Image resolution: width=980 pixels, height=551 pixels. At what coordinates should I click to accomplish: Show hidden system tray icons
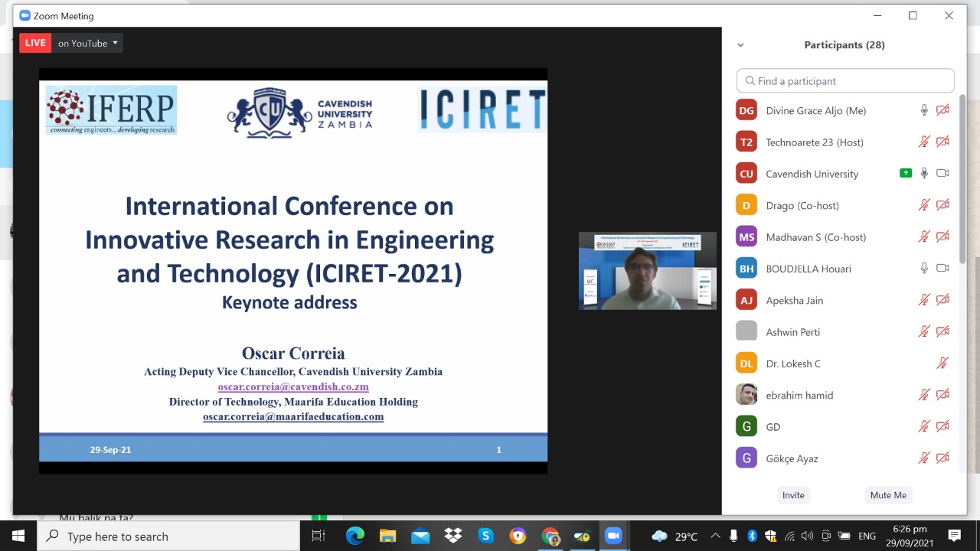tap(715, 536)
